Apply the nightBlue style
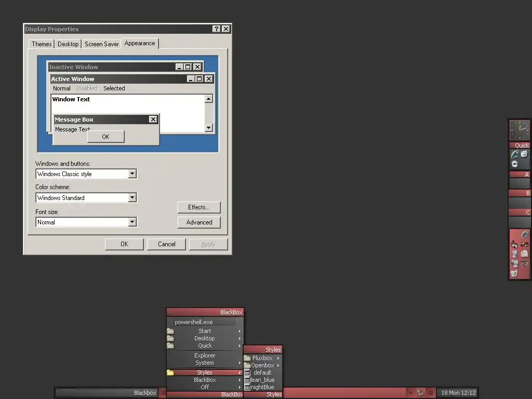Image resolution: width=532 pixels, height=399 pixels. [x=262, y=387]
